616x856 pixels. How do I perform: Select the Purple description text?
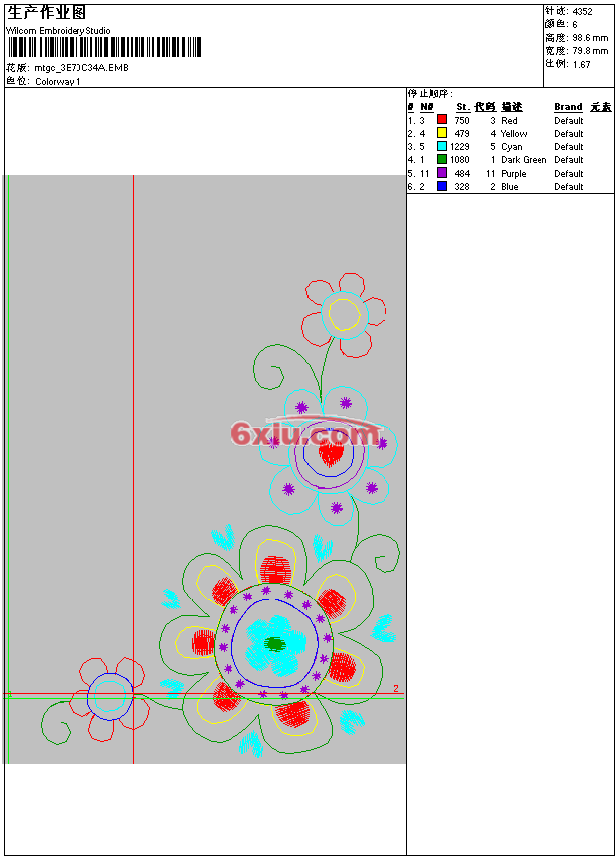tap(514, 174)
